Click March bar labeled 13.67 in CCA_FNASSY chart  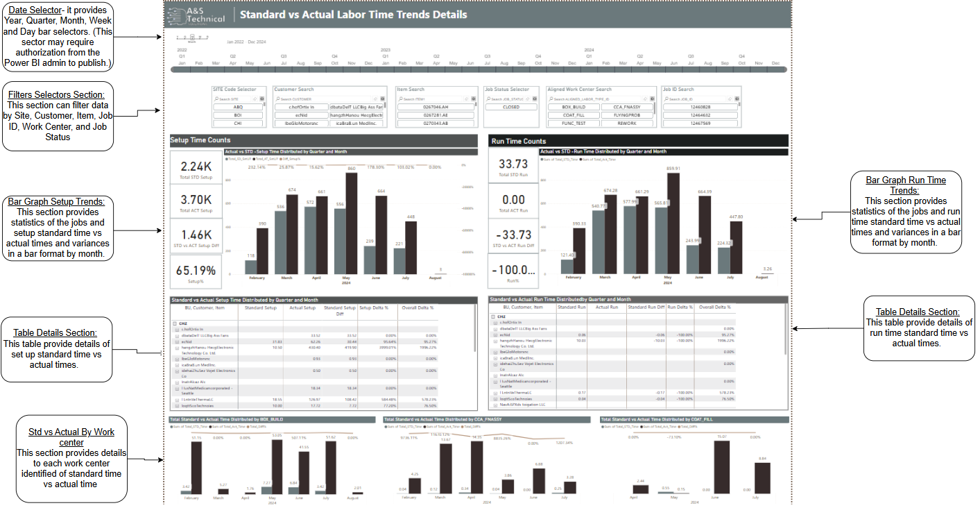click(x=445, y=468)
